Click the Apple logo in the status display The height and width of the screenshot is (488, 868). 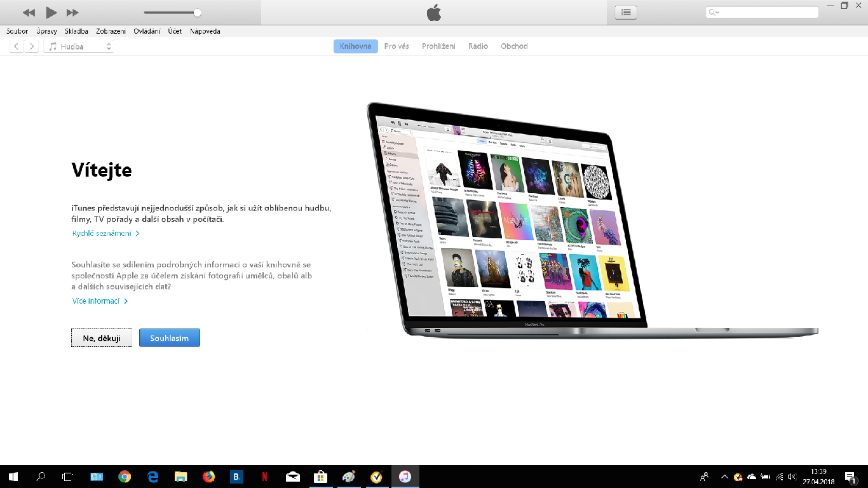pos(434,12)
